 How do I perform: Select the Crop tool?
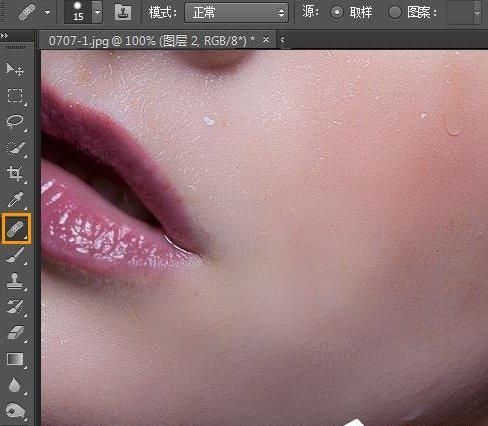pyautogui.click(x=15, y=174)
